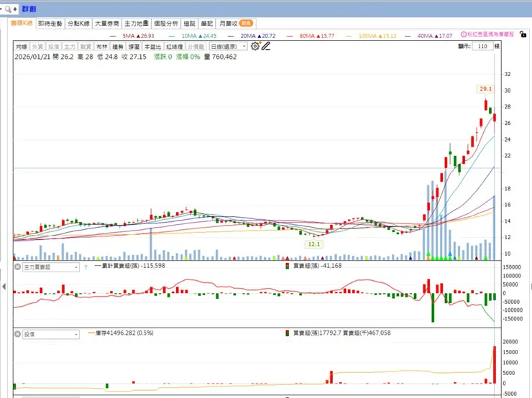Click the 20MA 20.72 legend value

point(258,36)
